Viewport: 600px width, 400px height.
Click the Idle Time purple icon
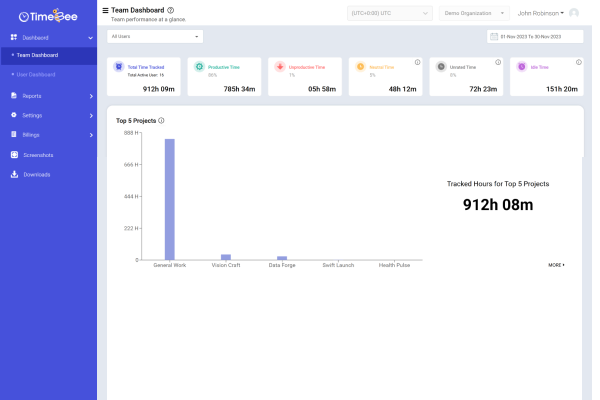click(522, 67)
